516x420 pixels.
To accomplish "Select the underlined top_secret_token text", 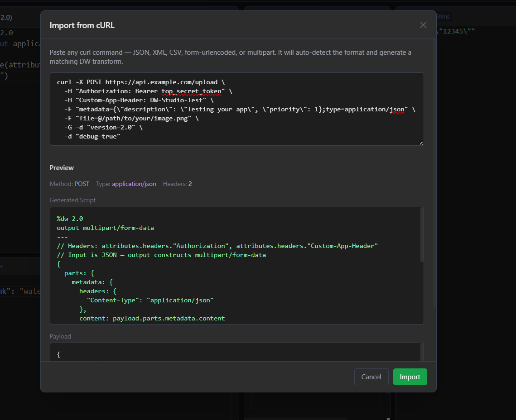I will (192, 91).
